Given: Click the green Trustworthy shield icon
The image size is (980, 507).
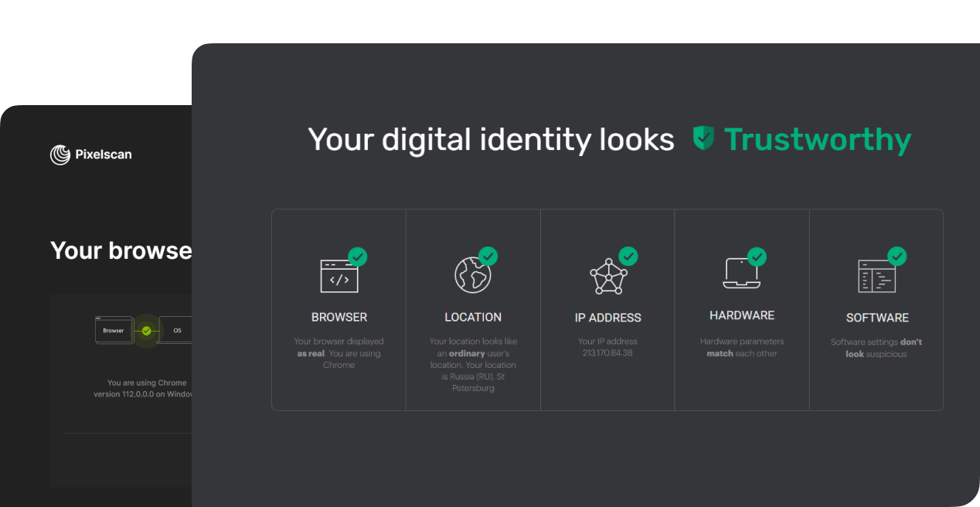Looking at the screenshot, I should click(702, 139).
